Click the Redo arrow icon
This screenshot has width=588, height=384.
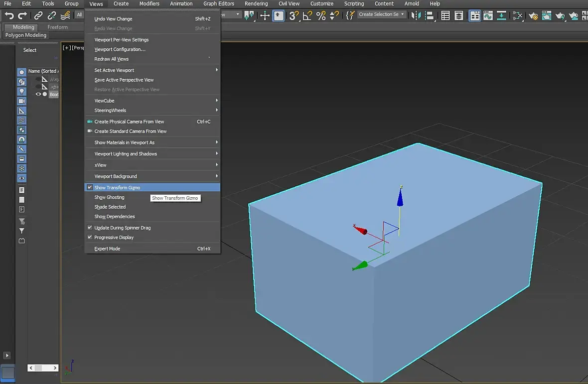(22, 15)
